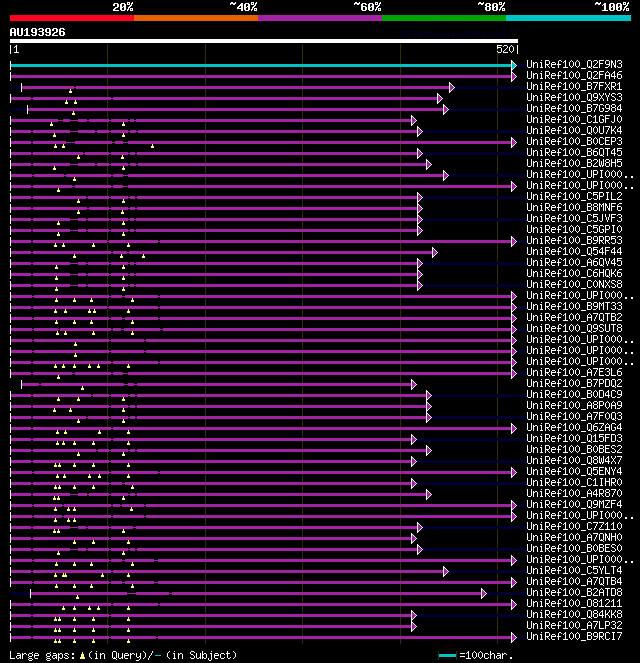640x663 pixels.
Task: Choose the UniRef100_B2W8H5 hit
Action: click(574, 163)
